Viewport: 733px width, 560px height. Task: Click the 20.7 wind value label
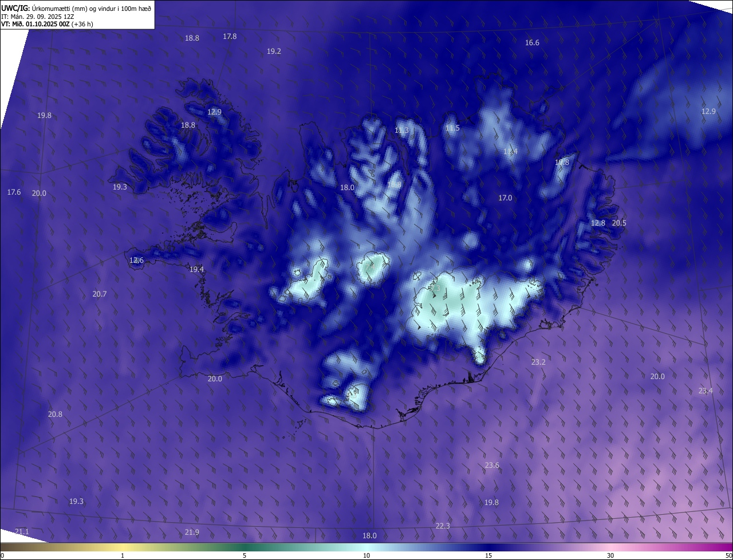pyautogui.click(x=99, y=294)
